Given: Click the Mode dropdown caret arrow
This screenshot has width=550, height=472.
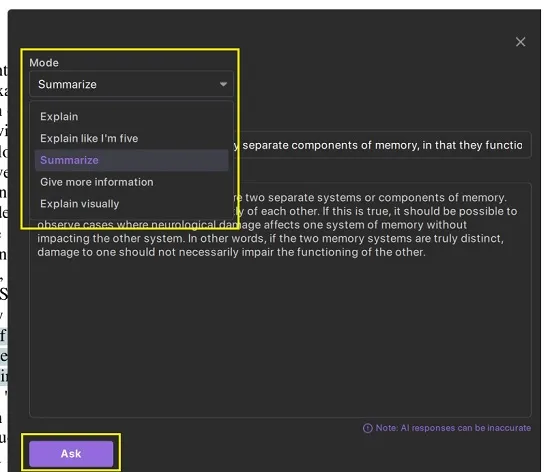Looking at the screenshot, I should tap(223, 84).
